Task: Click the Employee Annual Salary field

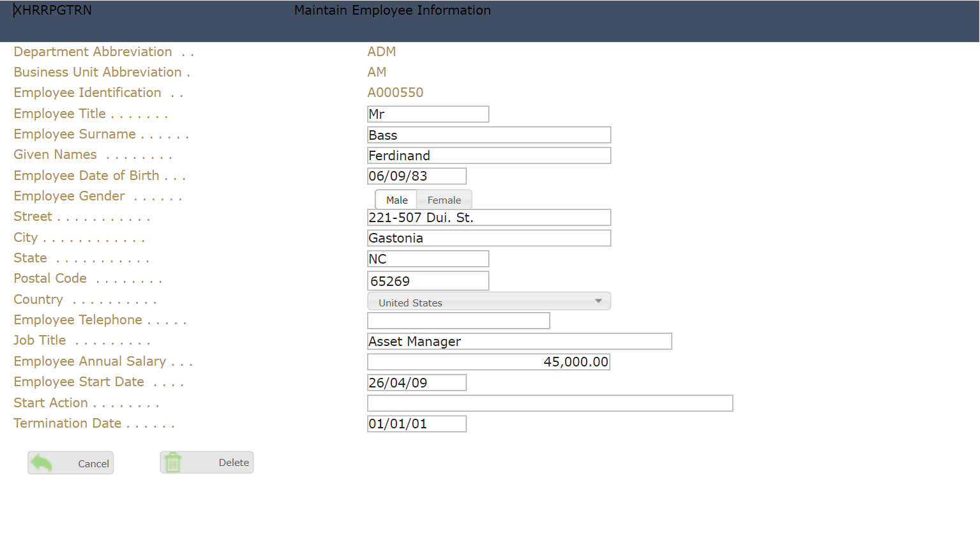Action: coord(488,362)
